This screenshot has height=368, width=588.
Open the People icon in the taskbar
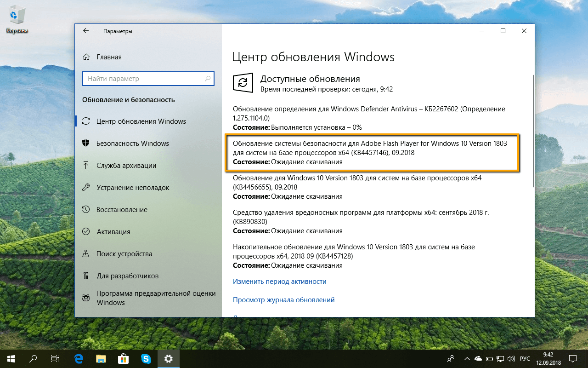451,358
